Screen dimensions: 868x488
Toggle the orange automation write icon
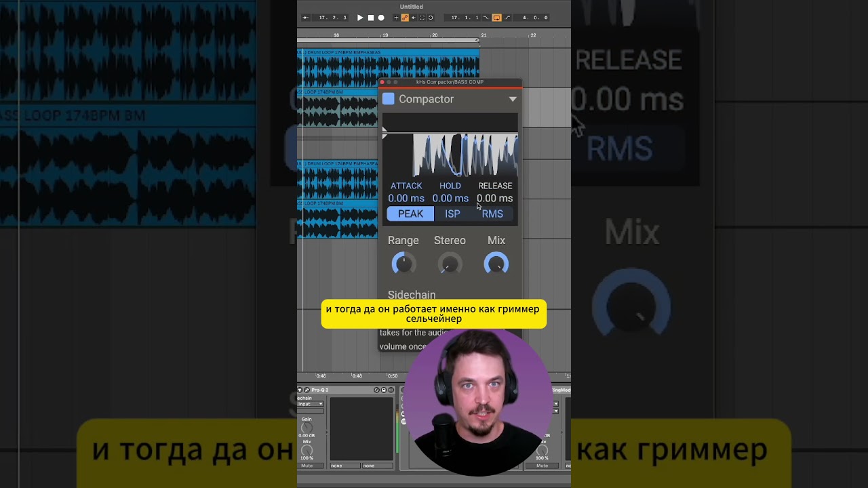405,18
